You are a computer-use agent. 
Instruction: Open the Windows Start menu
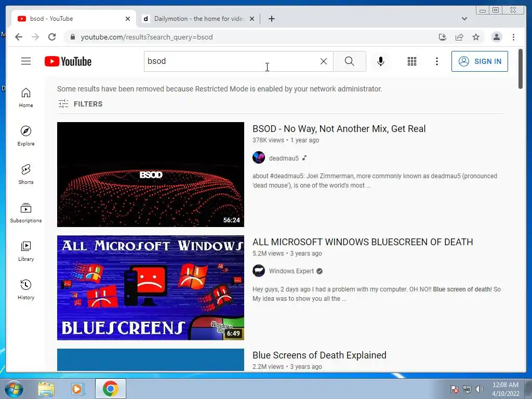pos(14,389)
